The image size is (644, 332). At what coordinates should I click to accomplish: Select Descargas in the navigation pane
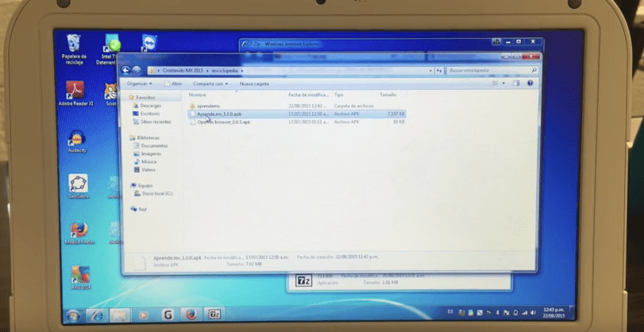147,106
